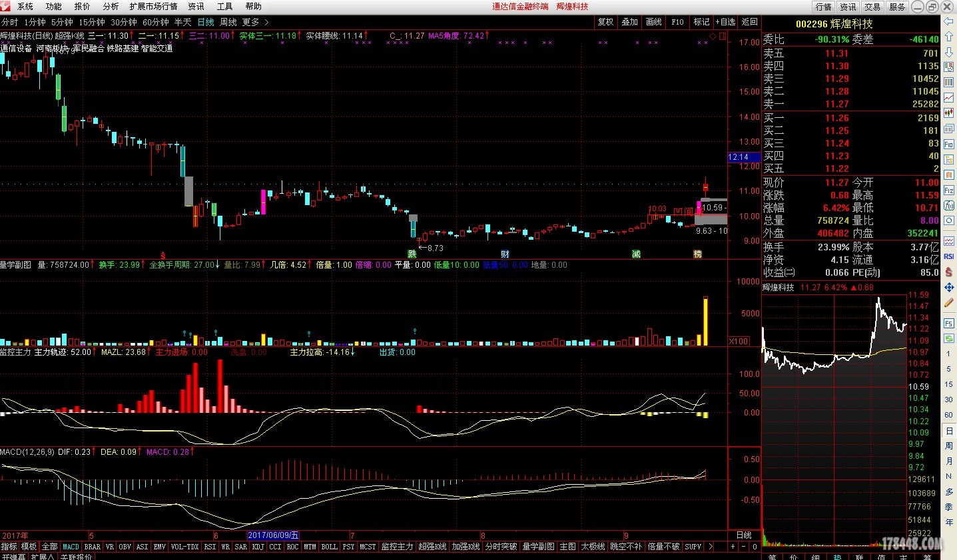The width and height of the screenshot is (957, 560).
Task: Select the 日线 daily timeframe
Action: [206, 22]
